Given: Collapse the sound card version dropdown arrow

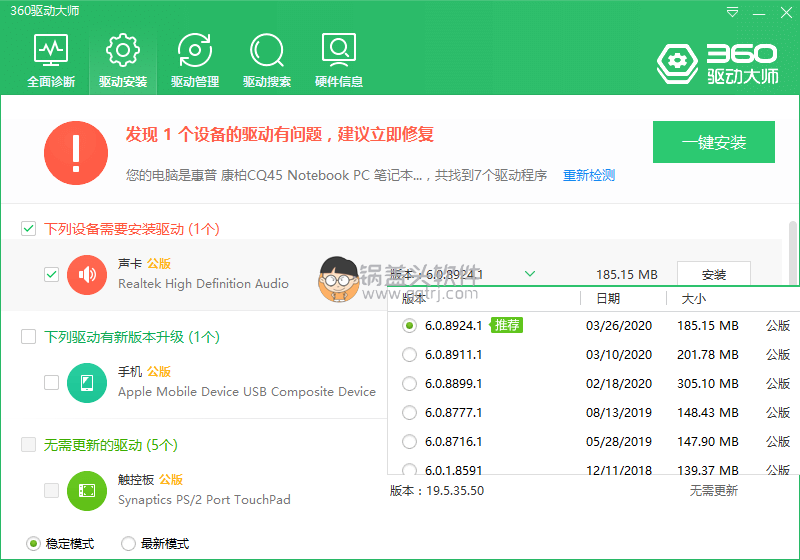Looking at the screenshot, I should coord(530,274).
